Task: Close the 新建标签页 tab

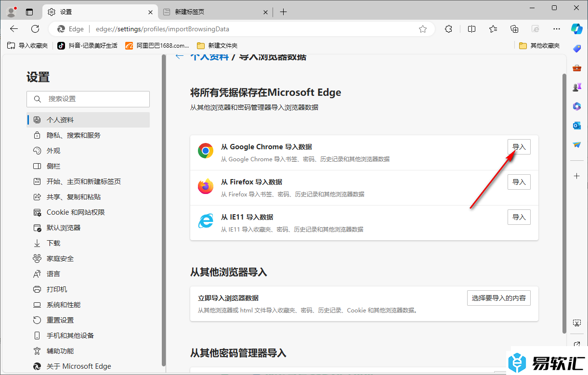Action: (x=265, y=12)
